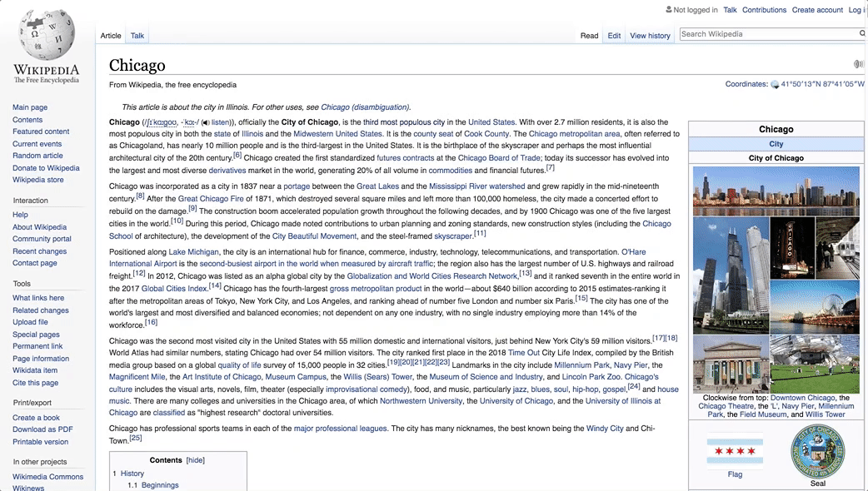Open the Willis Tower photo
This screenshot has width=868, height=491.
[731, 275]
